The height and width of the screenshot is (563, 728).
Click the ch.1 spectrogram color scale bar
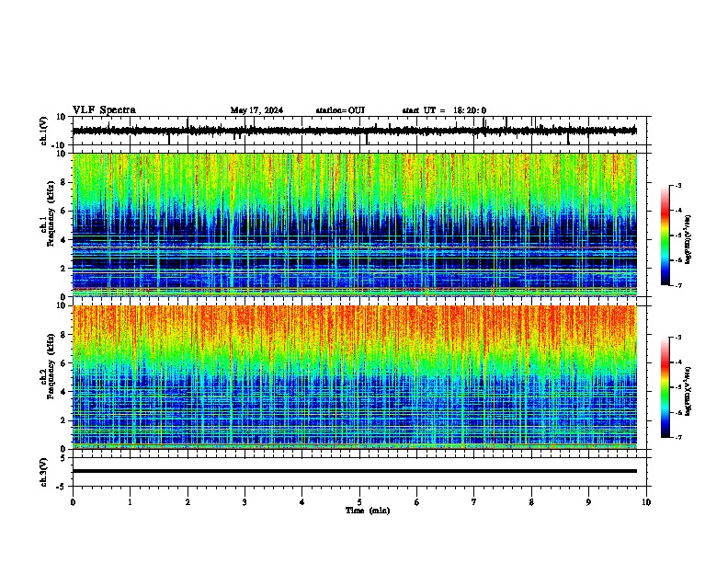(x=665, y=236)
